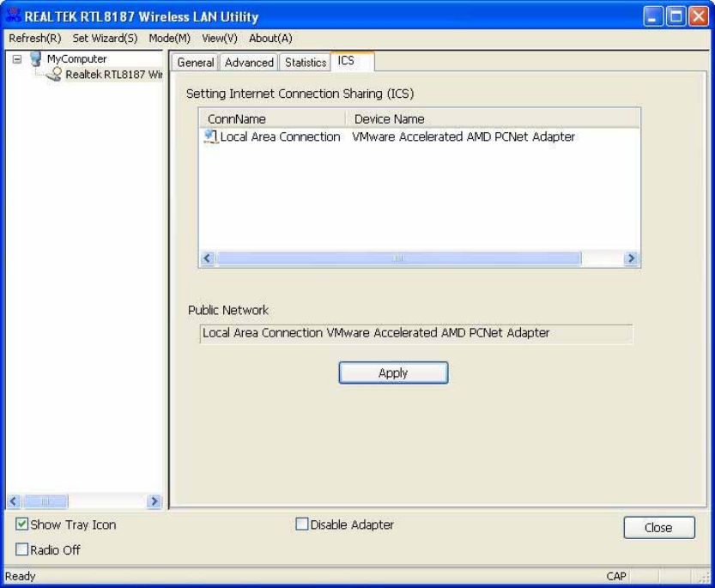The height and width of the screenshot is (588, 715).
Task: Click the window resize grip in status bar
Action: point(705,577)
